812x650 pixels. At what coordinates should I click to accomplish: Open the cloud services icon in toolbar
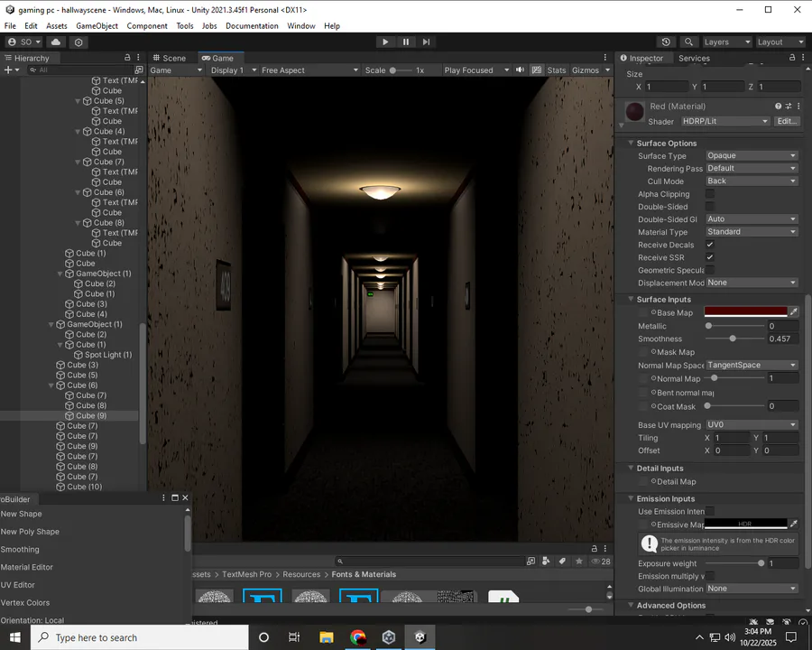(x=56, y=42)
